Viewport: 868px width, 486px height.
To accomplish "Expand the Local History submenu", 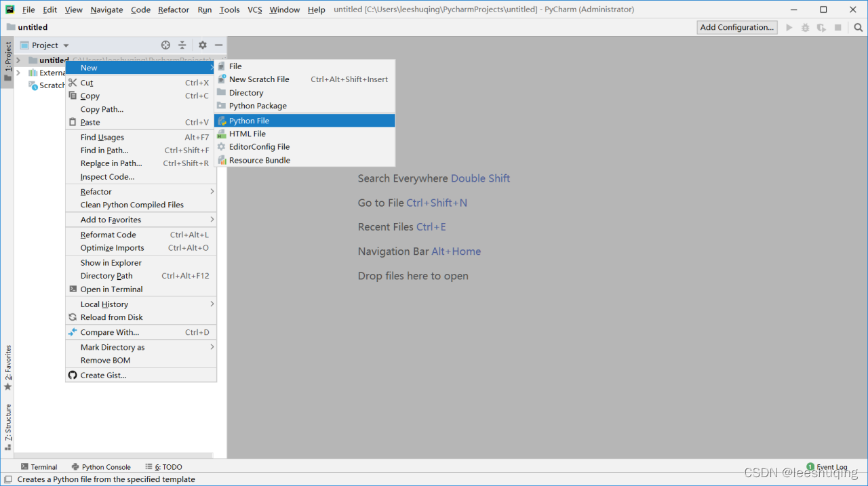I will [x=141, y=304].
